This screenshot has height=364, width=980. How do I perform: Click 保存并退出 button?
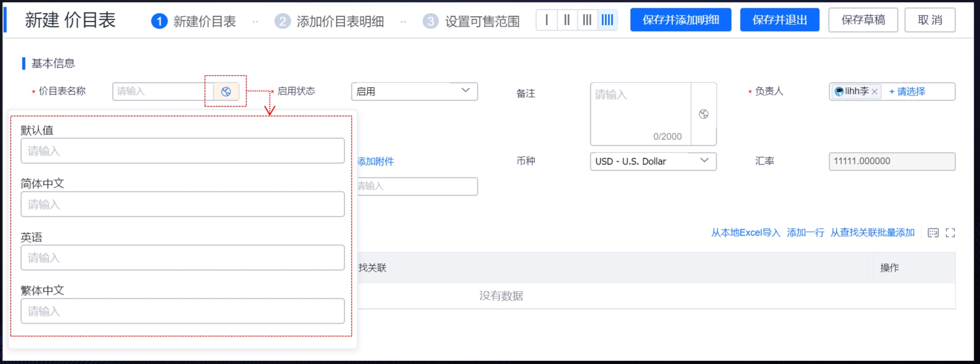click(779, 20)
